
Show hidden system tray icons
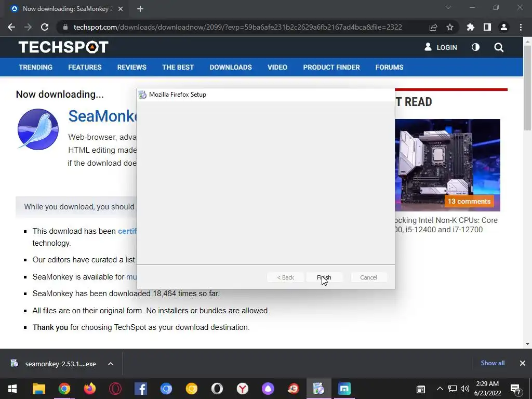(x=440, y=389)
